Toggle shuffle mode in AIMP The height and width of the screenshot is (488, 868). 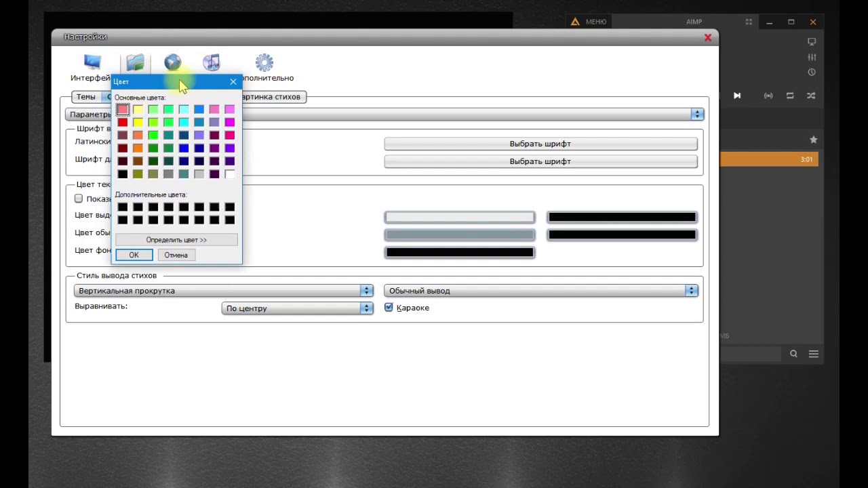tap(811, 96)
